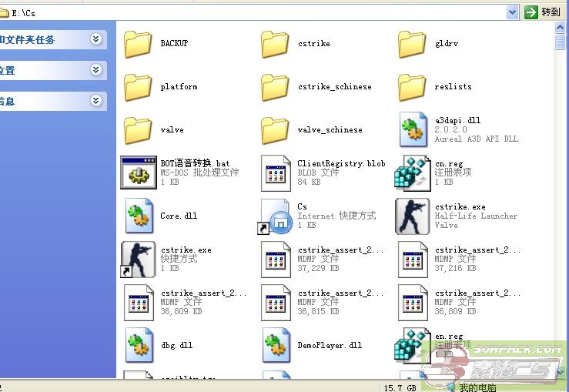Viewport: 569px width, 392px height.
Task: Expand the address bar dropdown arrow
Action: 513,12
